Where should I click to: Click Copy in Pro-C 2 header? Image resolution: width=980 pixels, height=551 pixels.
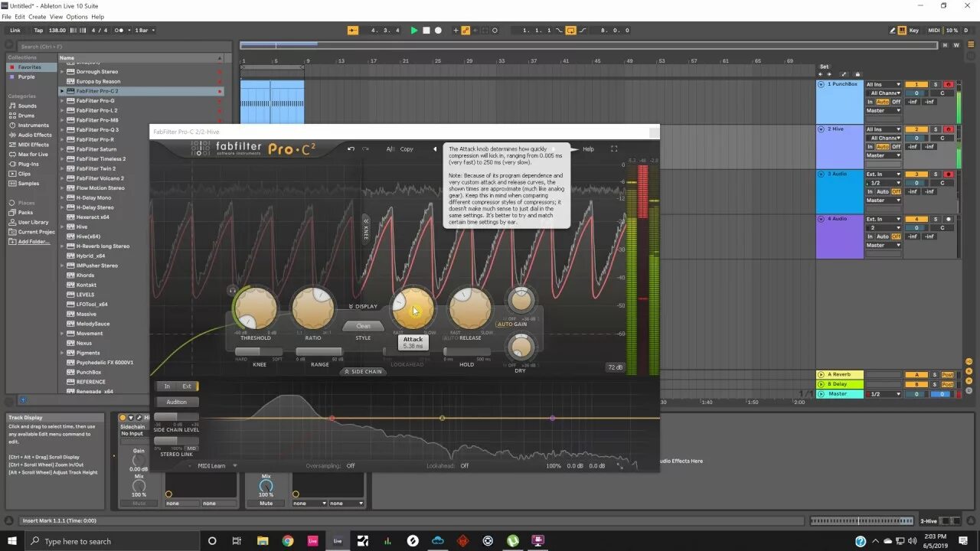(x=407, y=149)
